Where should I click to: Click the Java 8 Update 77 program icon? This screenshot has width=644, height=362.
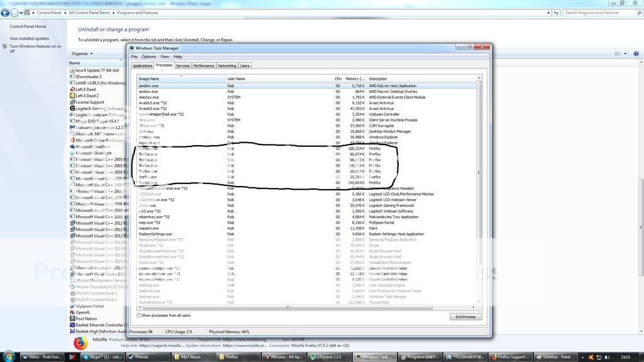(x=72, y=70)
